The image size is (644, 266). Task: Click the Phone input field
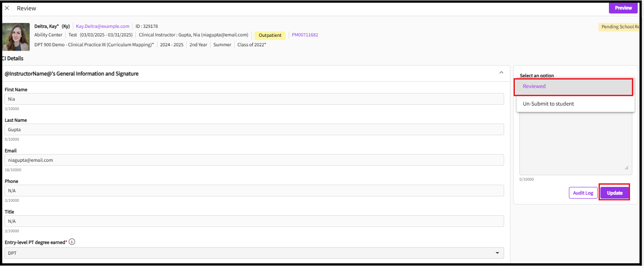[x=254, y=191]
